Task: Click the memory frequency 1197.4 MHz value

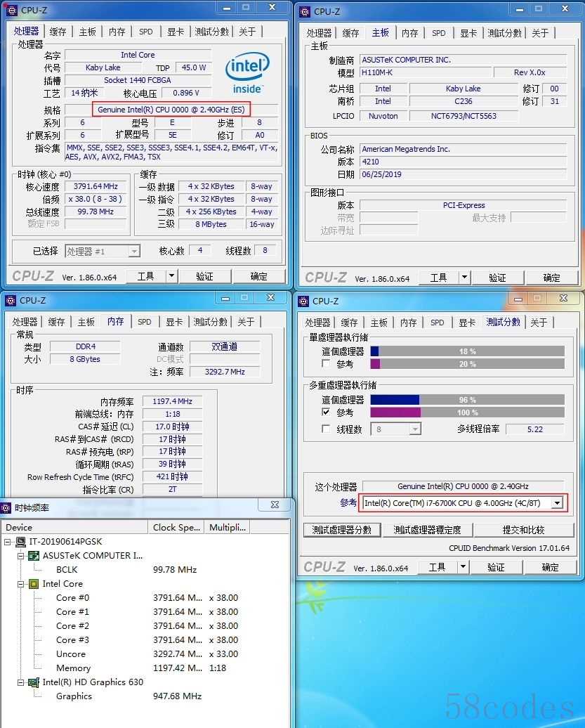Action: click(173, 401)
